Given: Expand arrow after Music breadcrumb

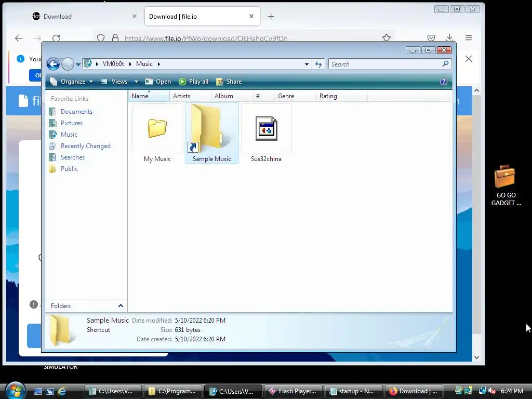Looking at the screenshot, I should 159,64.
